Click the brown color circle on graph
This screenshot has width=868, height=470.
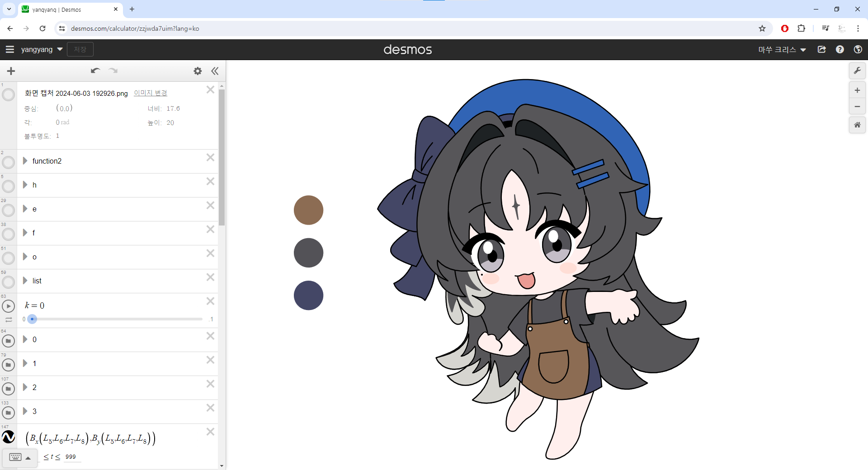click(308, 210)
